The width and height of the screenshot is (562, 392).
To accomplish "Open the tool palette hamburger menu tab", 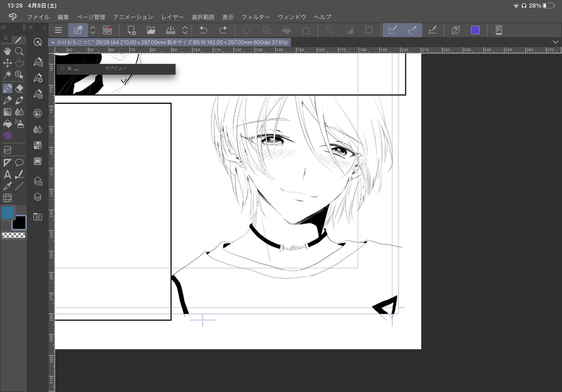I will (x=6, y=38).
